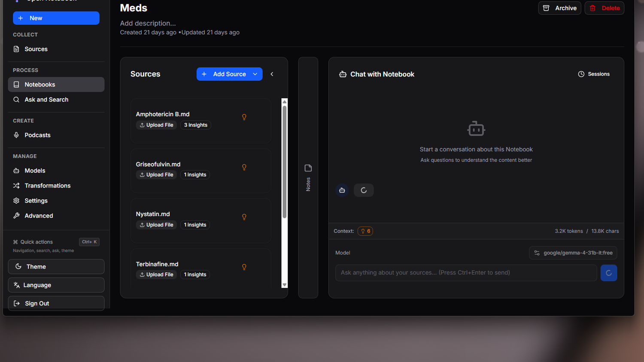Open the Nystatin.md source

(x=153, y=214)
